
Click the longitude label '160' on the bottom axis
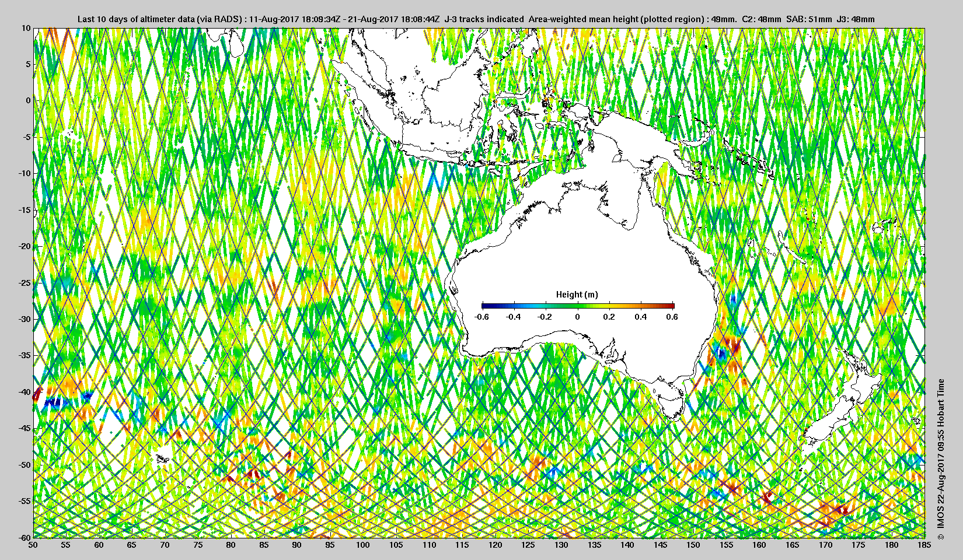click(x=759, y=545)
